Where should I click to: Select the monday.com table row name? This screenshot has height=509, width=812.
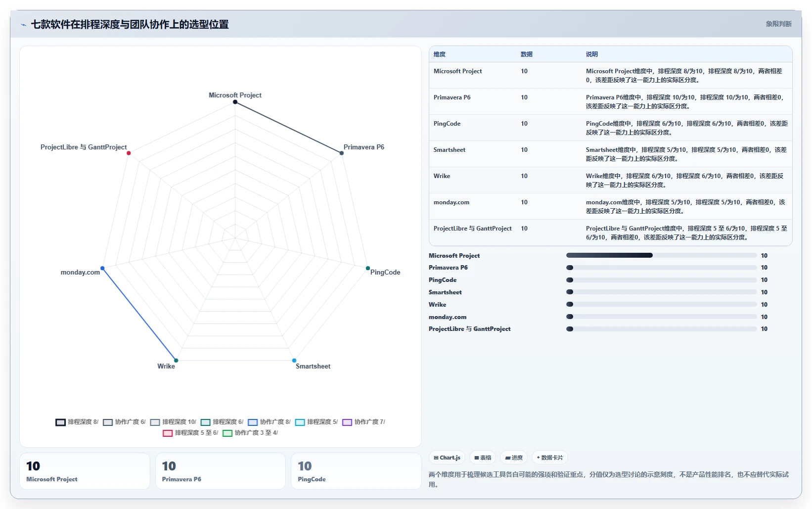click(451, 202)
